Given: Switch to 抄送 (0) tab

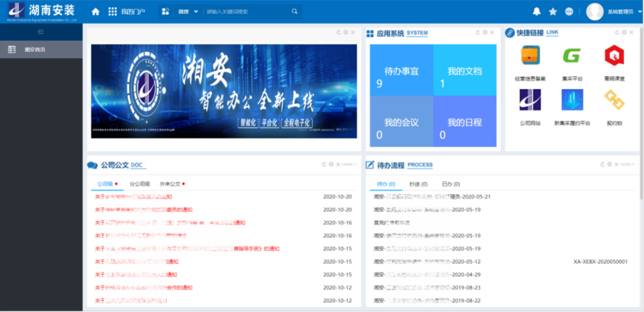Looking at the screenshot, I should coord(418,184).
